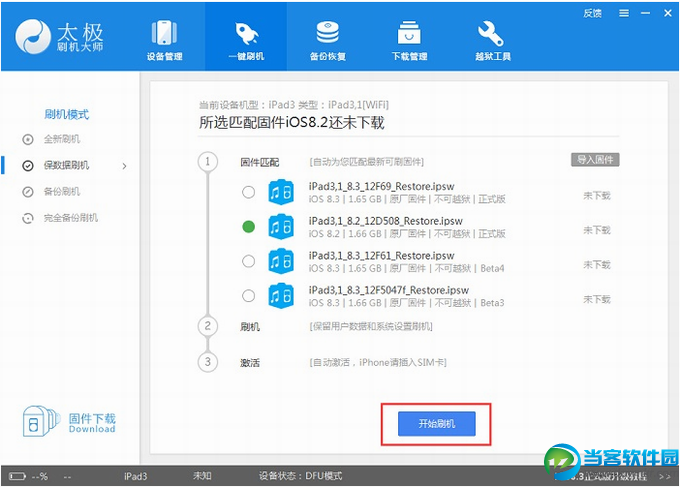Minimize the window from title bar
This screenshot has height=487, width=680.
coord(646,13)
